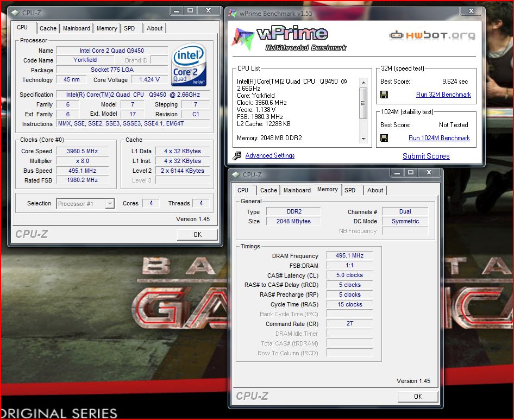Click the DC Mode value Symmetric

pyautogui.click(x=405, y=221)
